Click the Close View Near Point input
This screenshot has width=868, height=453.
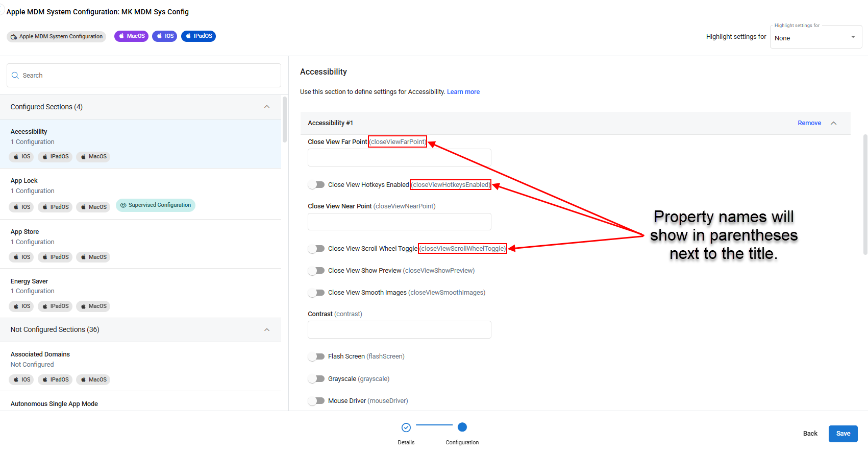pyautogui.click(x=400, y=222)
